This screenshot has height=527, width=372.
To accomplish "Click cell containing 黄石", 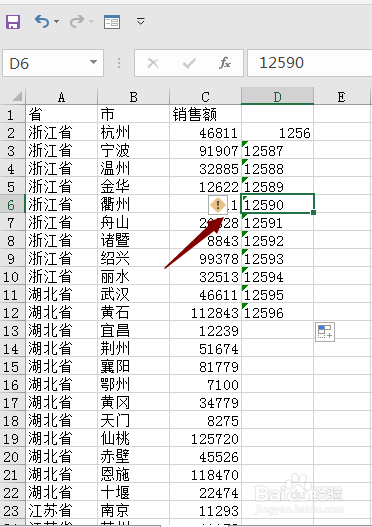I will (x=133, y=313).
